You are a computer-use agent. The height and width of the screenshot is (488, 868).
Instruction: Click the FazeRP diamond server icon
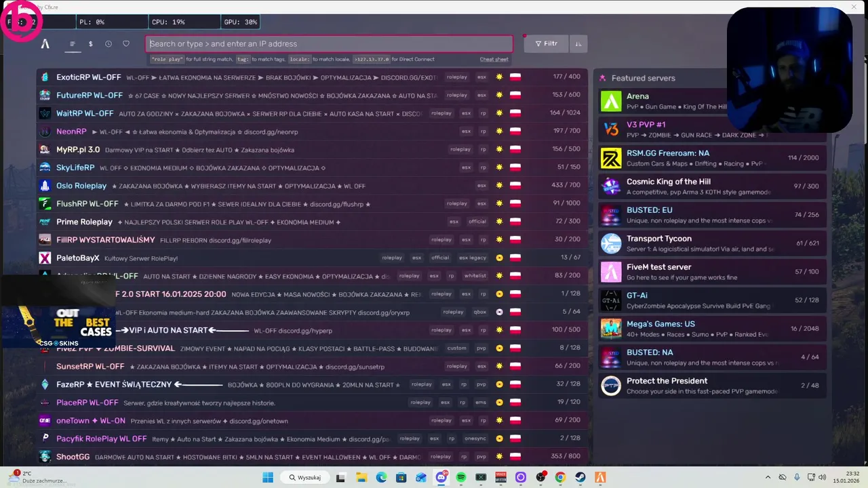[x=45, y=384]
